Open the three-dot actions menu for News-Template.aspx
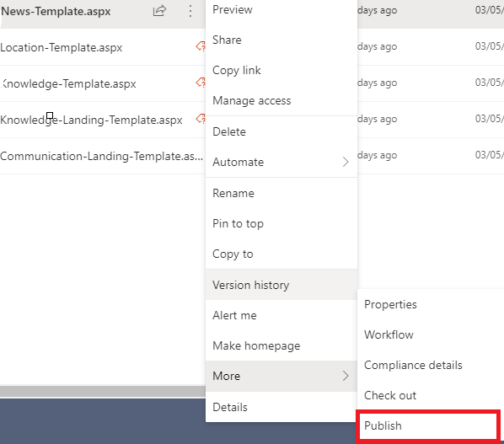The width and height of the screenshot is (504, 444). (x=190, y=11)
